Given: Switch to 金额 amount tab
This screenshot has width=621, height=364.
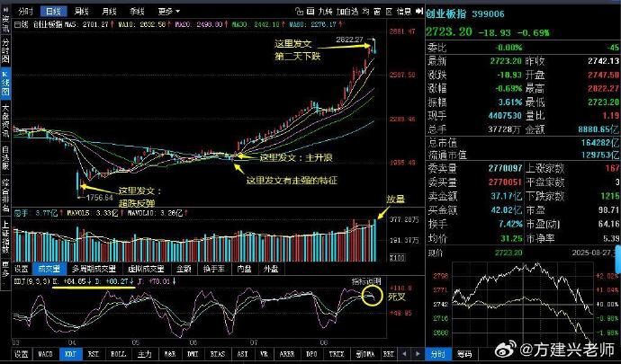Looking at the screenshot, I should click(184, 269).
